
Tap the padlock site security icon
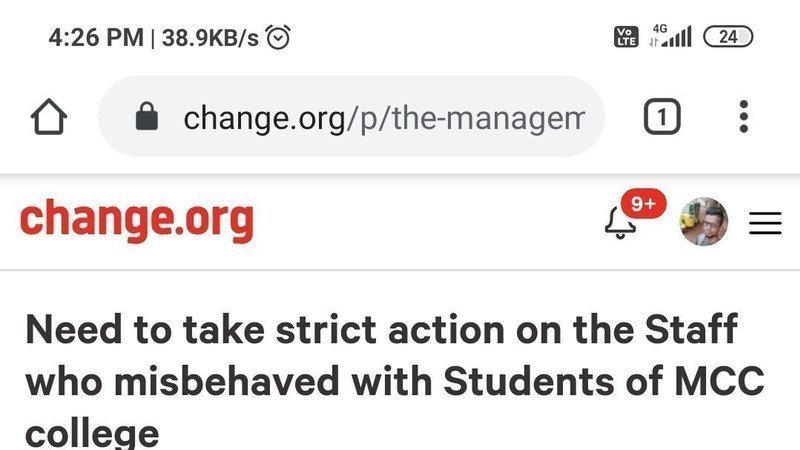tap(147, 119)
